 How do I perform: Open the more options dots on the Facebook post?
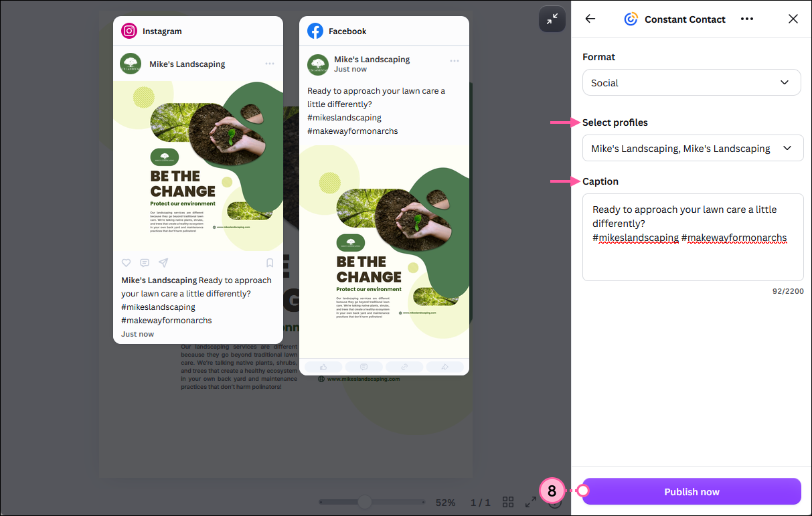pyautogui.click(x=455, y=61)
